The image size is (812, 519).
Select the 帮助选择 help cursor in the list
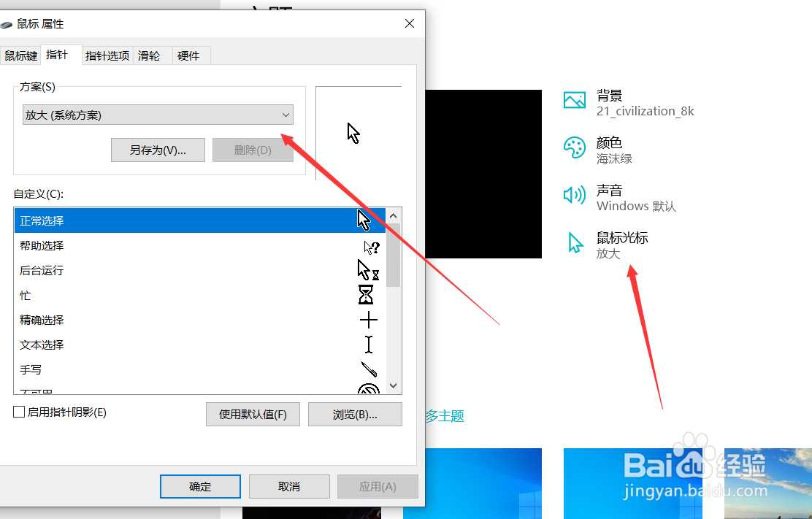point(110,245)
